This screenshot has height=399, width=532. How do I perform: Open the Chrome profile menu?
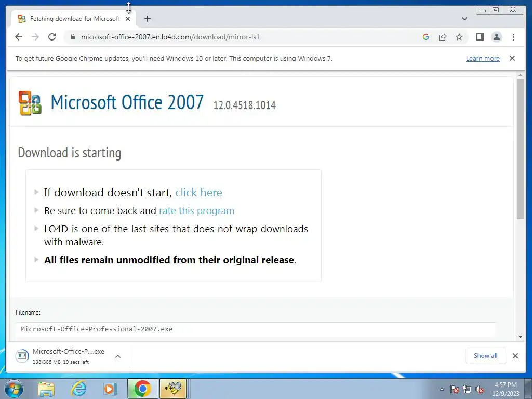pos(496,37)
